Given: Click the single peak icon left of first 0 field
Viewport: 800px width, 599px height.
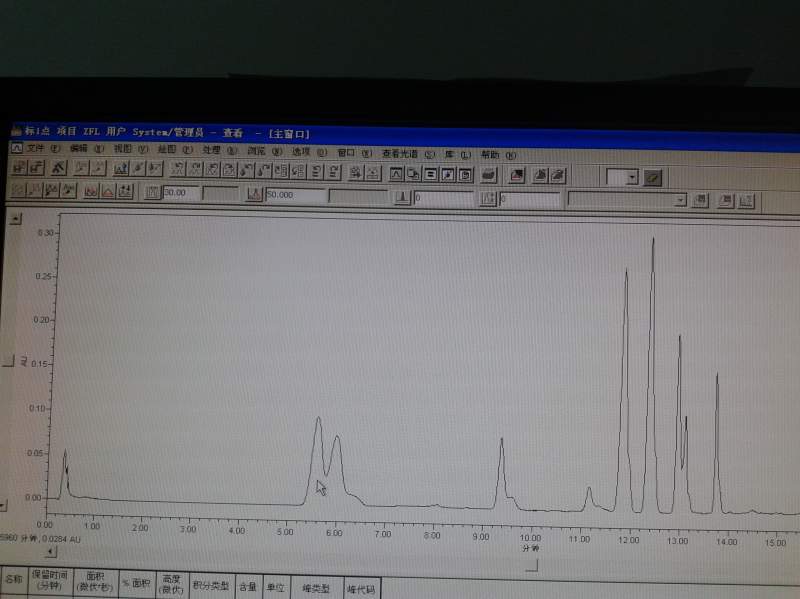Looking at the screenshot, I should [x=403, y=197].
